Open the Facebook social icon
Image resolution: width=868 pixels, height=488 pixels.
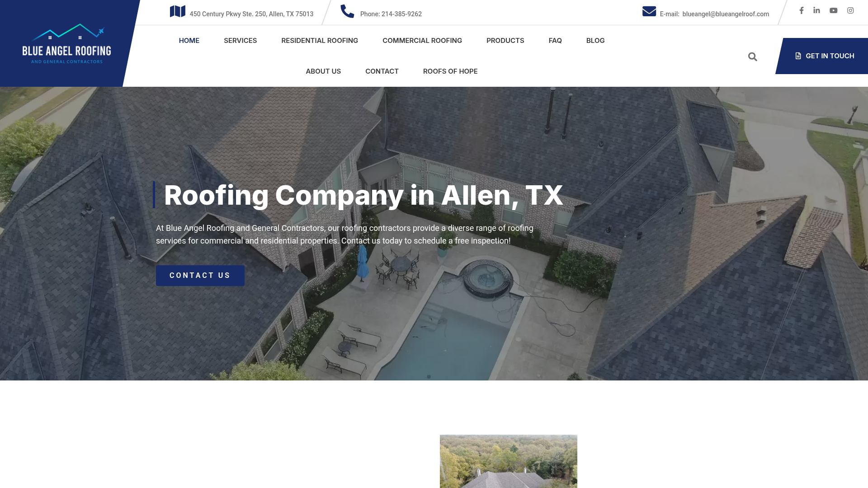coord(801,10)
